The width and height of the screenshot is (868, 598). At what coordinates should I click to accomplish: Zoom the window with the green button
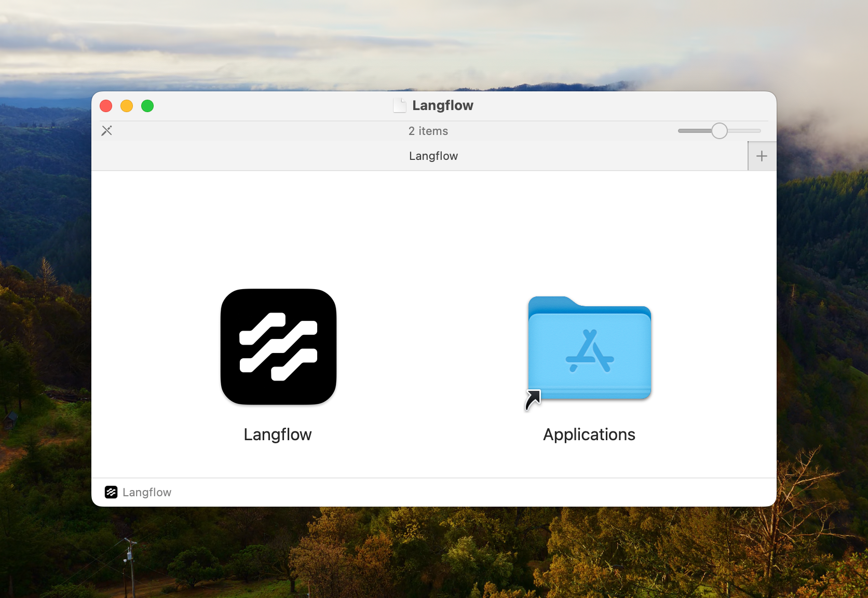147,106
